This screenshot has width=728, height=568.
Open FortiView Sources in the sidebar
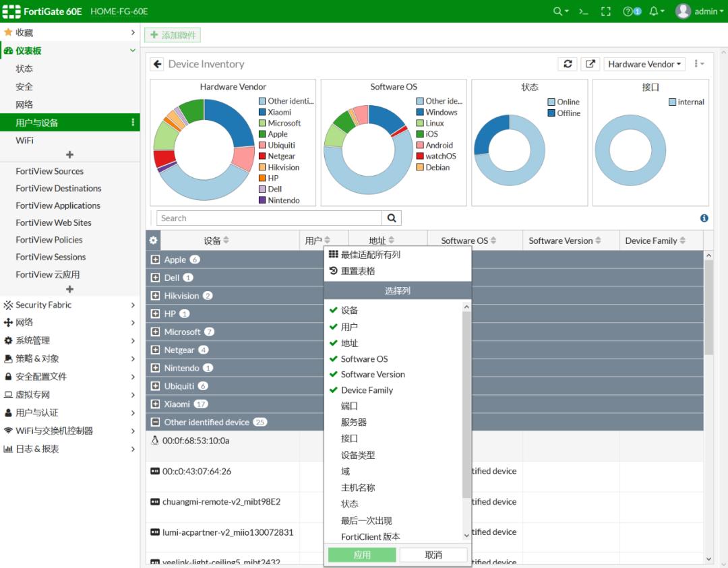50,171
